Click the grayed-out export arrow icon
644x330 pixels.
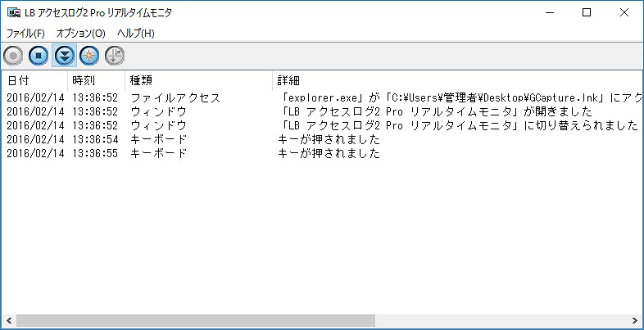(115, 56)
